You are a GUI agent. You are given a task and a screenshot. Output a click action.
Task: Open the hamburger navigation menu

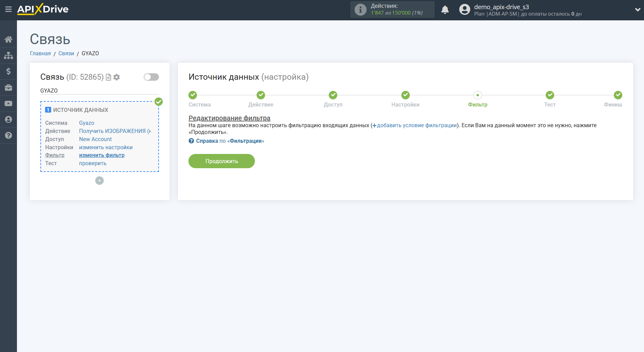8,9
